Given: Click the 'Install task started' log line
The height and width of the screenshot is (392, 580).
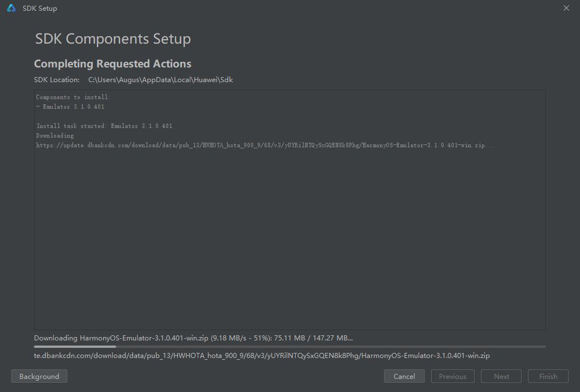Looking at the screenshot, I should pyautogui.click(x=104, y=126).
